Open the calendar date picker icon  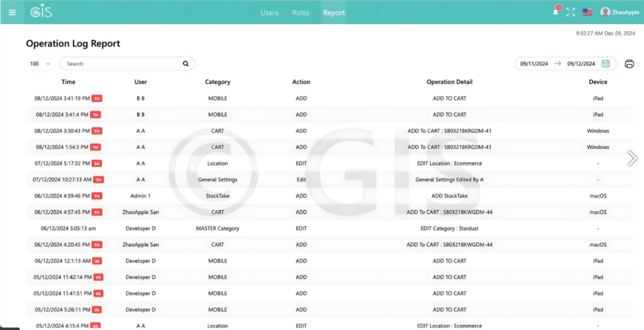pyautogui.click(x=606, y=64)
